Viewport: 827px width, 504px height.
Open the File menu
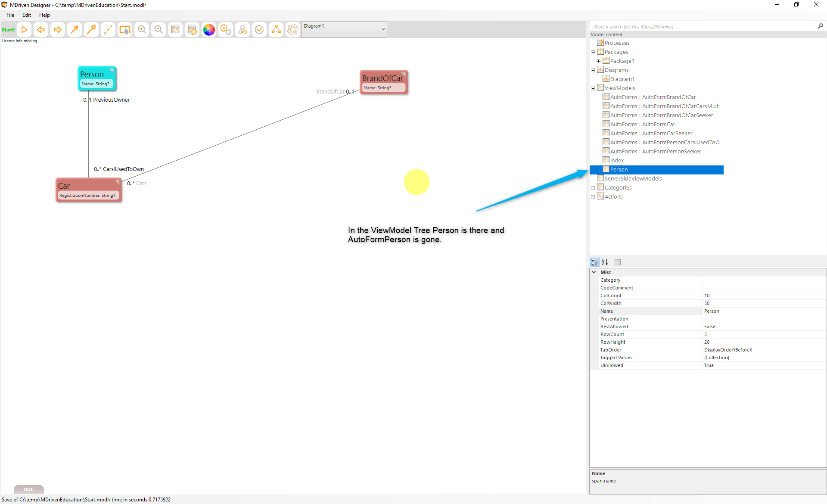tap(10, 15)
